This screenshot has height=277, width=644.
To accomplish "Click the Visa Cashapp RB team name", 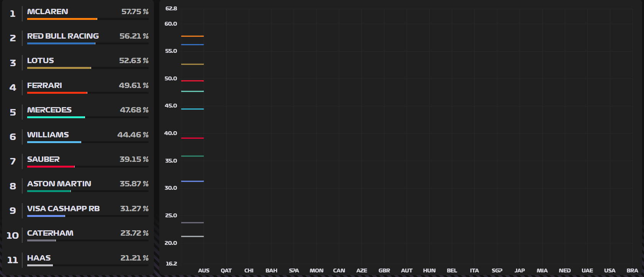I will point(64,209).
